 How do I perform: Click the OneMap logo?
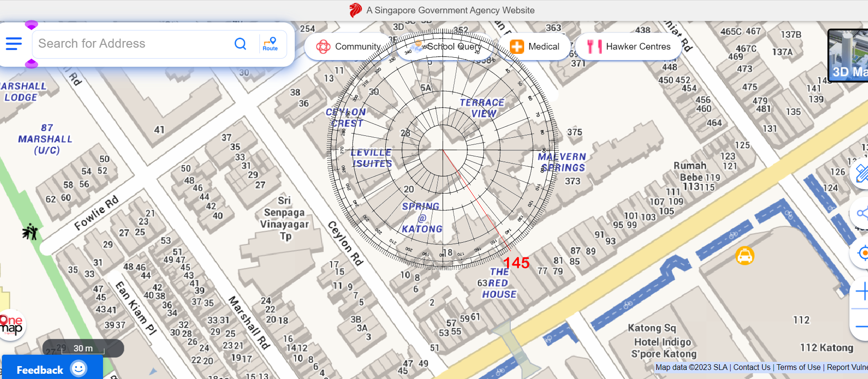(x=11, y=325)
